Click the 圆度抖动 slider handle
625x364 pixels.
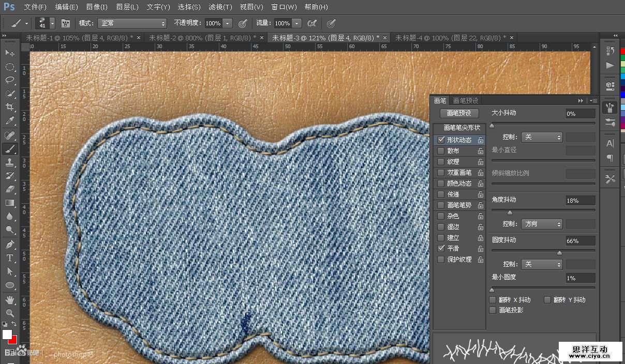point(559,253)
